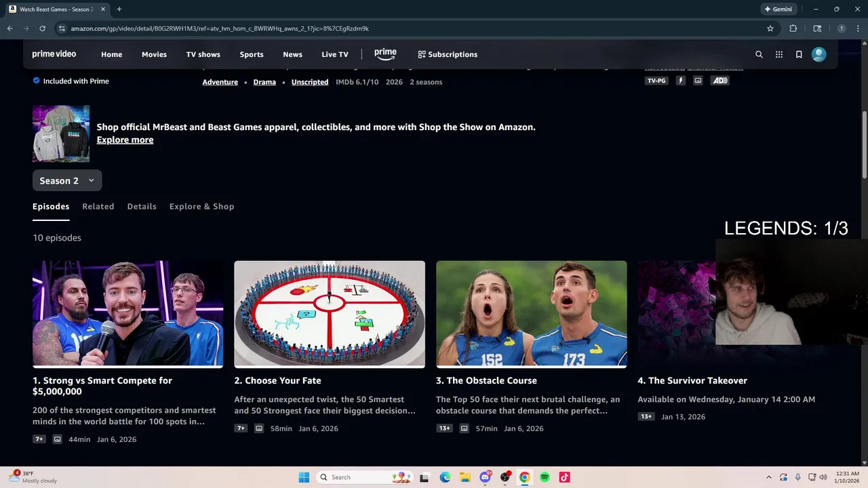Switch to the Explore & Shop tab
Screen dimensions: 868x488
tap(201, 206)
